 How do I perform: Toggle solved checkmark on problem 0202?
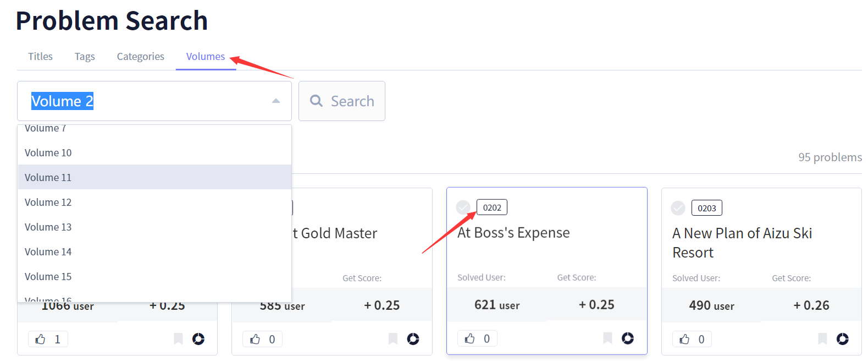[x=463, y=207]
